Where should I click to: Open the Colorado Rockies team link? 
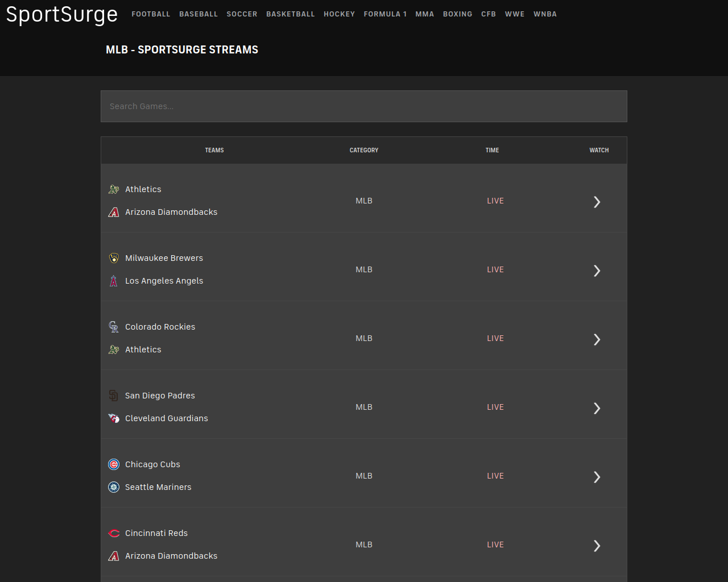click(160, 327)
